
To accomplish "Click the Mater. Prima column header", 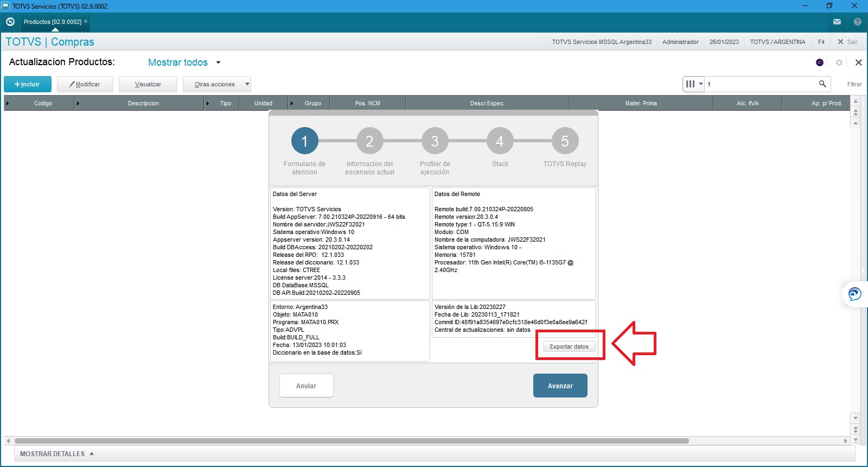I will pos(641,103).
